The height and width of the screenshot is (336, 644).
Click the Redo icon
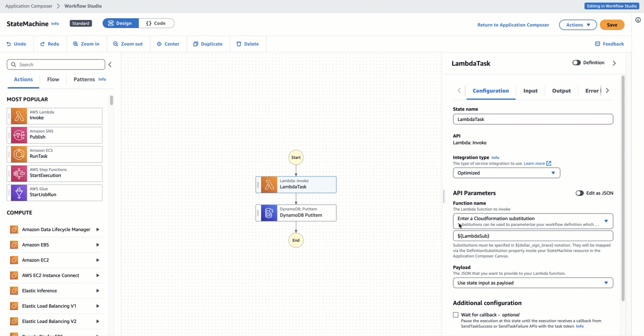point(50,44)
